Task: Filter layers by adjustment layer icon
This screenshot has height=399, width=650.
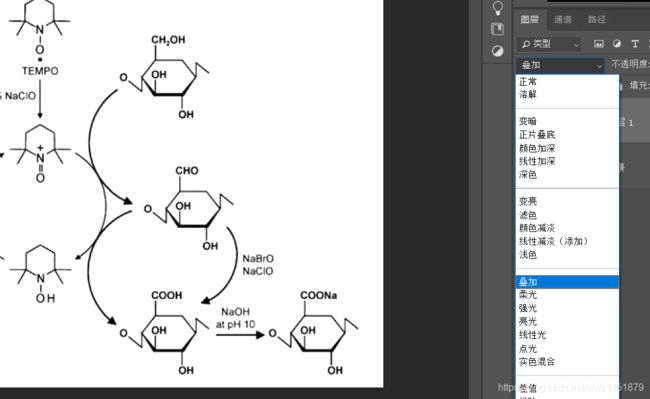Action: (617, 44)
